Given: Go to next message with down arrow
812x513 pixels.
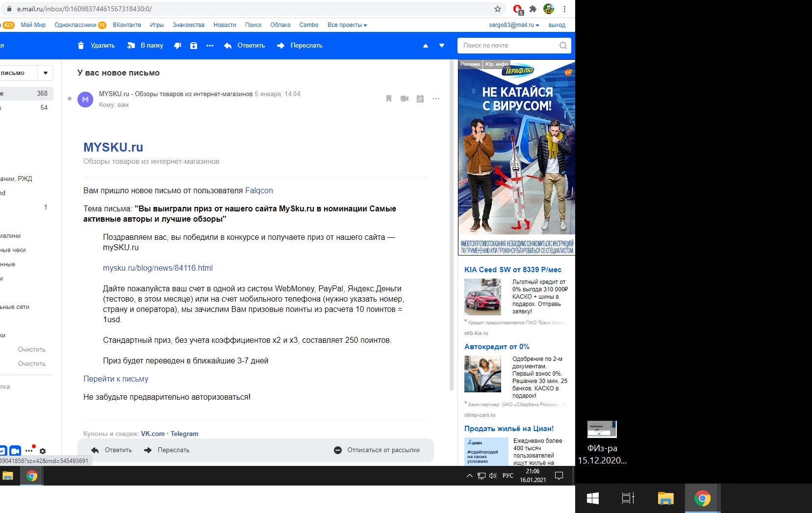Looking at the screenshot, I should [442, 46].
